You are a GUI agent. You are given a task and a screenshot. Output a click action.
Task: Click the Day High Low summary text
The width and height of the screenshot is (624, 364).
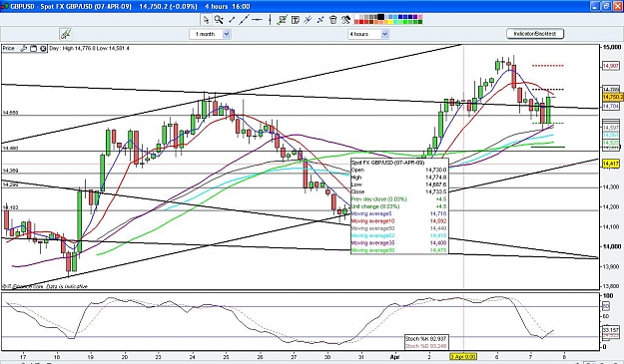coord(89,49)
